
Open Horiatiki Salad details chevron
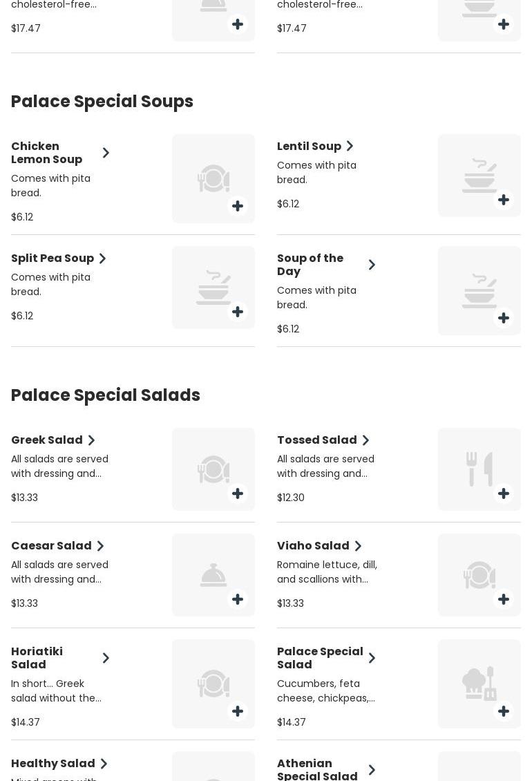click(x=106, y=658)
